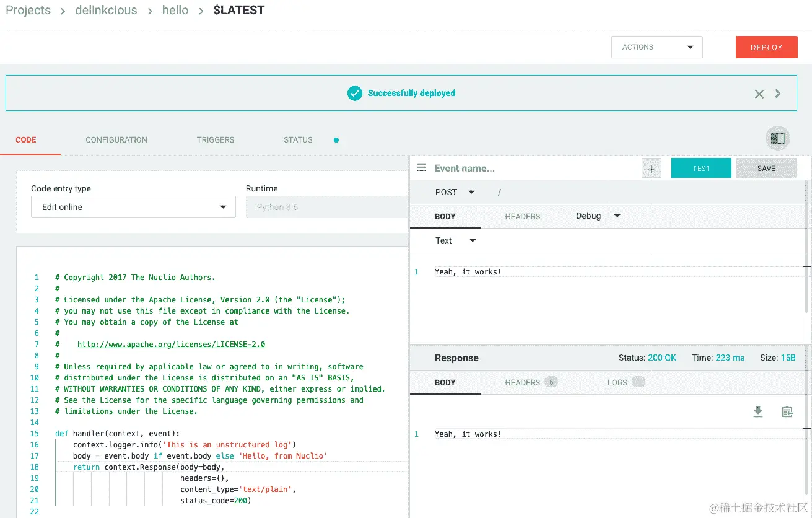
Task: Open saved events hamburger menu
Action: [x=422, y=167]
